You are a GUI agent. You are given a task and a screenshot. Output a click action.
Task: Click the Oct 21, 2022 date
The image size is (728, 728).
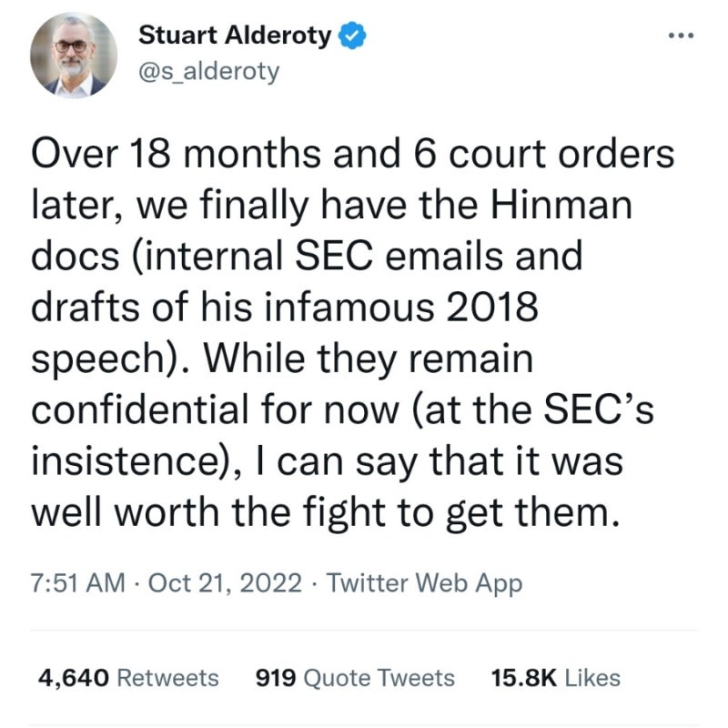(x=225, y=582)
